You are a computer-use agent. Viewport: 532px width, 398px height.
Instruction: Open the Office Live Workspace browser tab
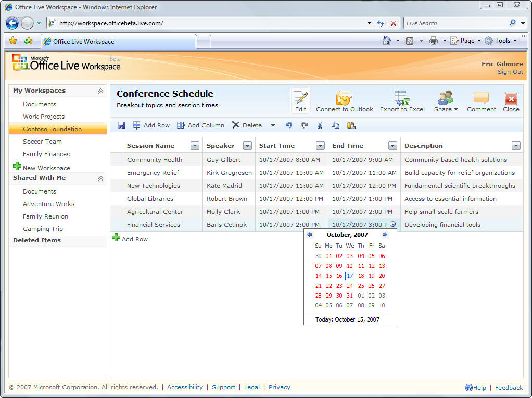(119, 42)
